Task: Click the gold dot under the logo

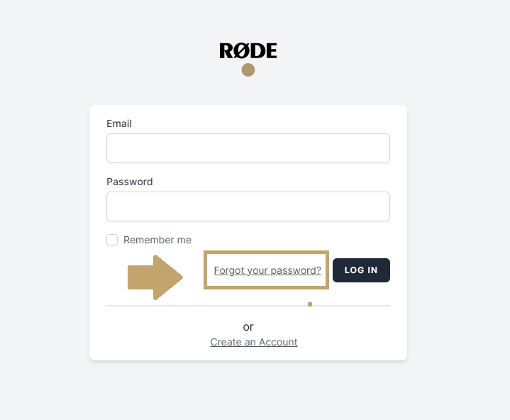Action: [248, 70]
